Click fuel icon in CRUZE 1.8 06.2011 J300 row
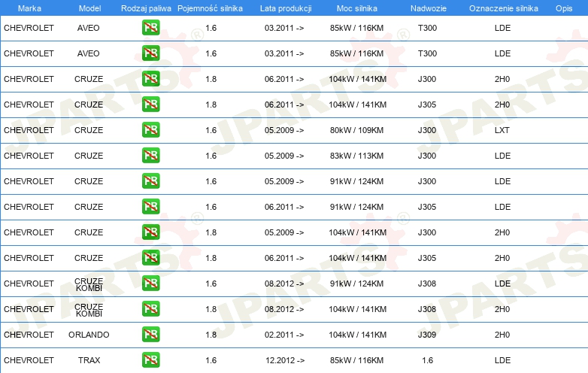 pyautogui.click(x=150, y=79)
